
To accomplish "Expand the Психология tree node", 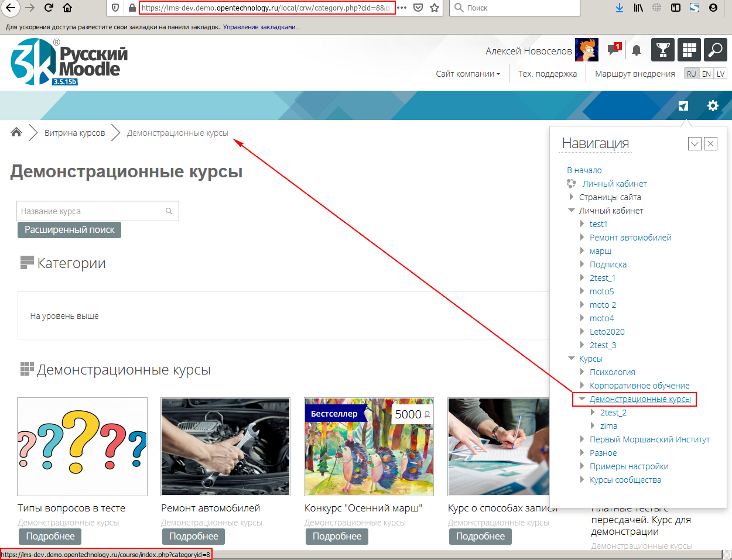I will (582, 372).
